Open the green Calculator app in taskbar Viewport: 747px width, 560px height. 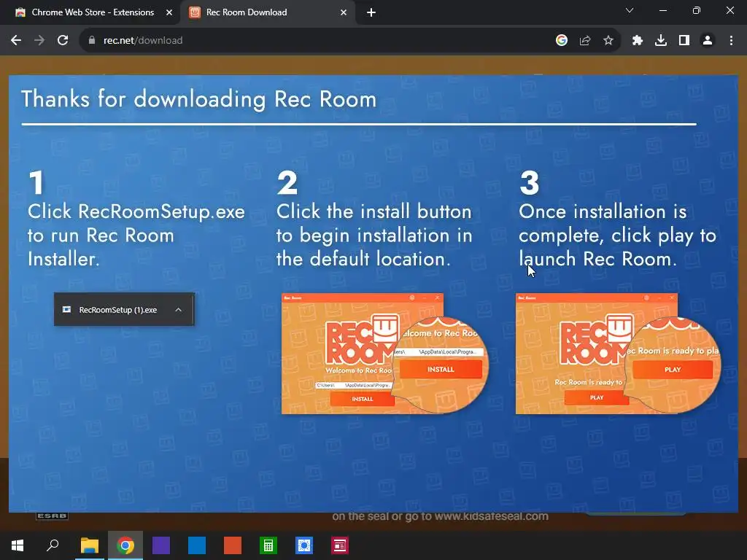(x=268, y=545)
